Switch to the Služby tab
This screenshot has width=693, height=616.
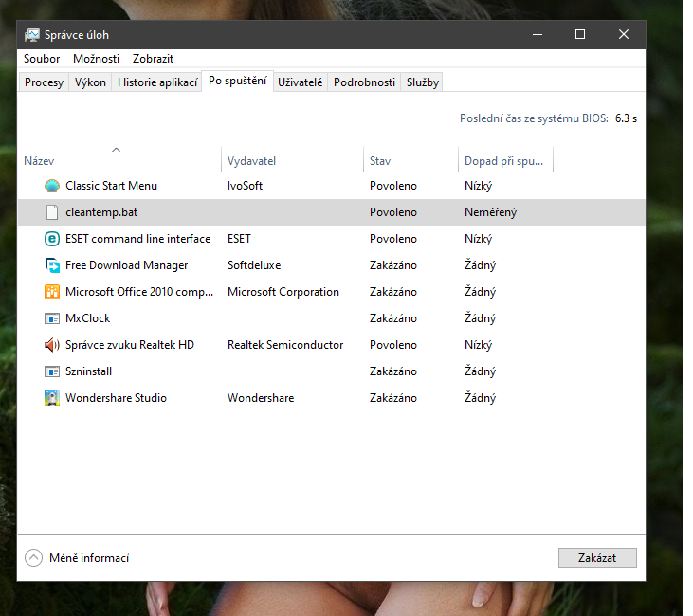click(423, 82)
